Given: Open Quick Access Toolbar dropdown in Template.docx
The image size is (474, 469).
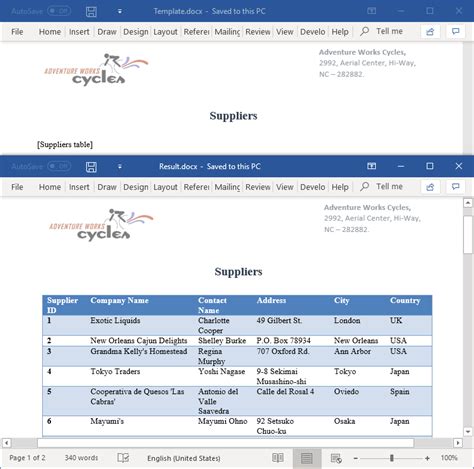Looking at the screenshot, I should coord(120,12).
